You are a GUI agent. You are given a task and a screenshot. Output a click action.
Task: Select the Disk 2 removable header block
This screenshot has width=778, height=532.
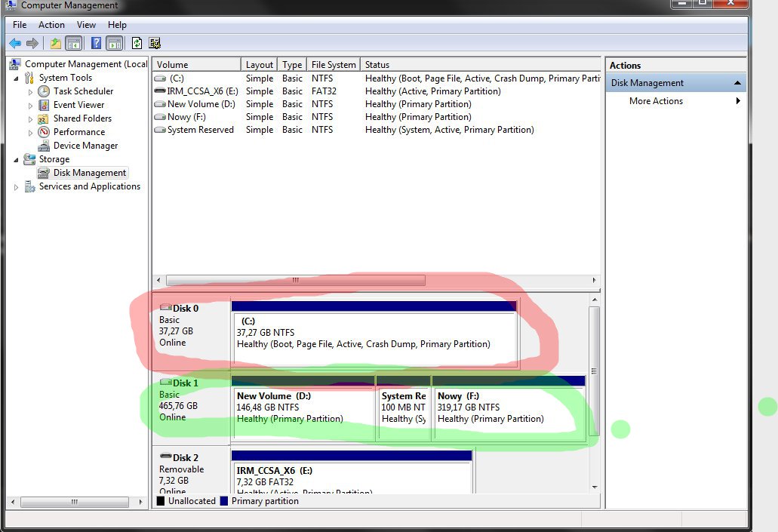point(192,470)
